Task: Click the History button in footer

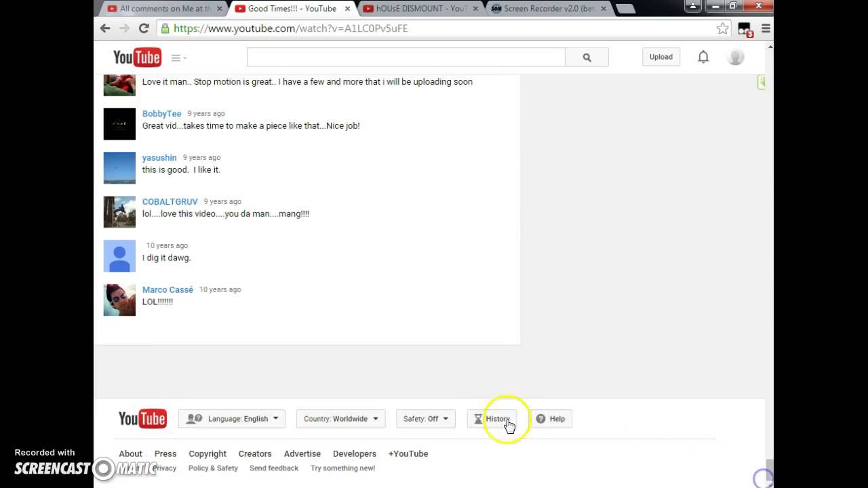Action: pyautogui.click(x=492, y=419)
